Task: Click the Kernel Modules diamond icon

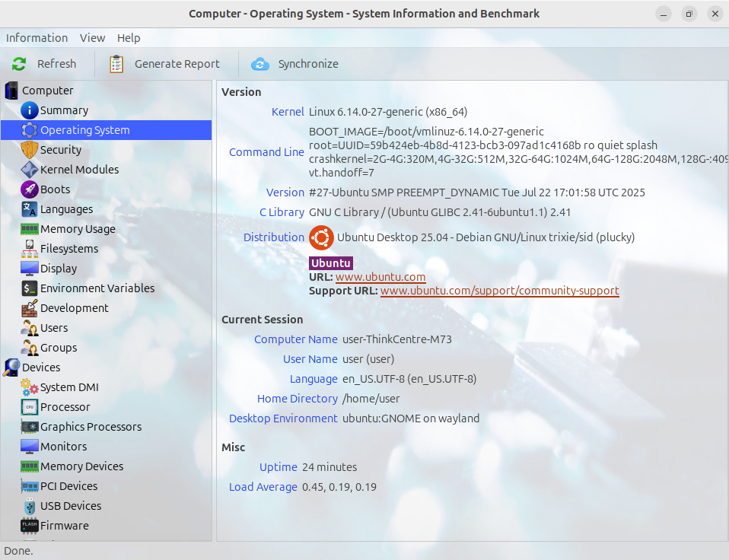Action: (29, 170)
